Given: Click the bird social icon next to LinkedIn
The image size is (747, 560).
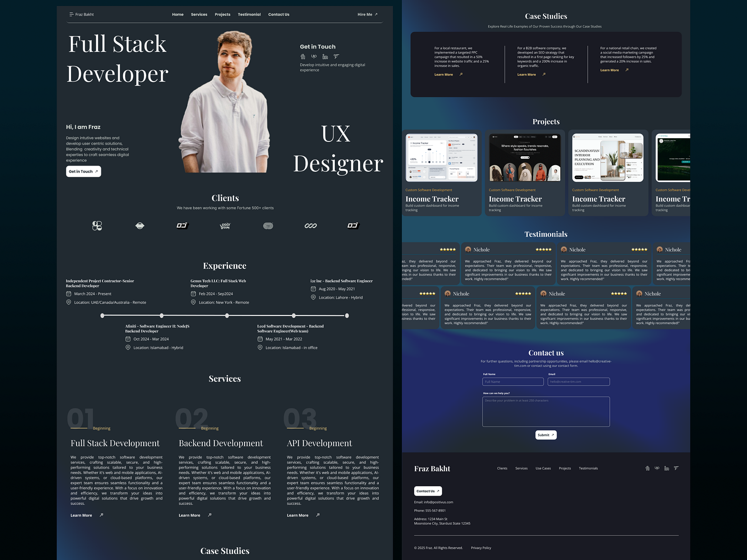Looking at the screenshot, I should click(337, 56).
